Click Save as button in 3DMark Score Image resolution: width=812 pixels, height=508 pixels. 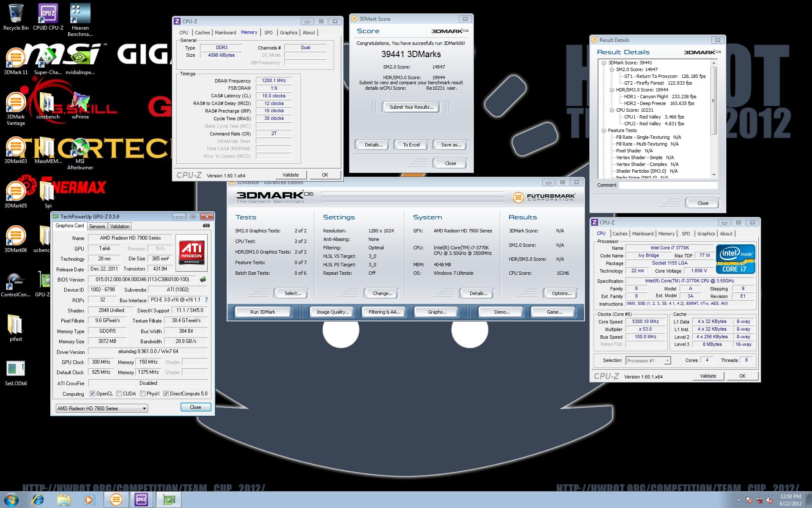pos(451,145)
